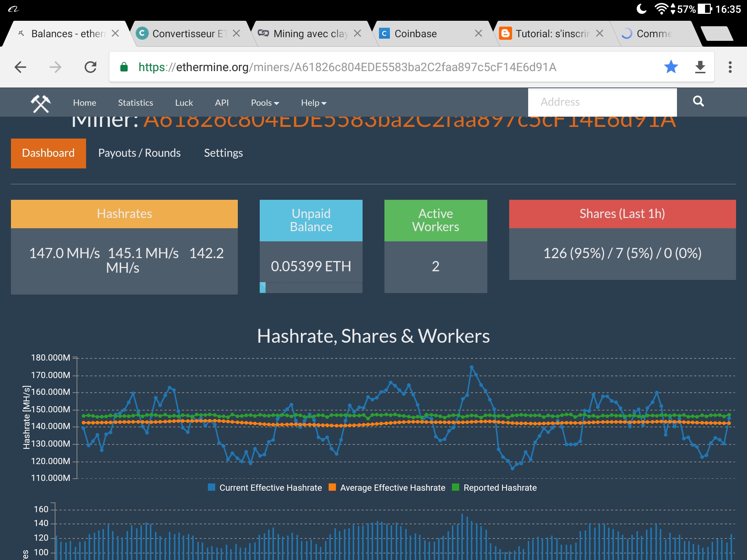Click the browser forward arrow

coord(55,67)
